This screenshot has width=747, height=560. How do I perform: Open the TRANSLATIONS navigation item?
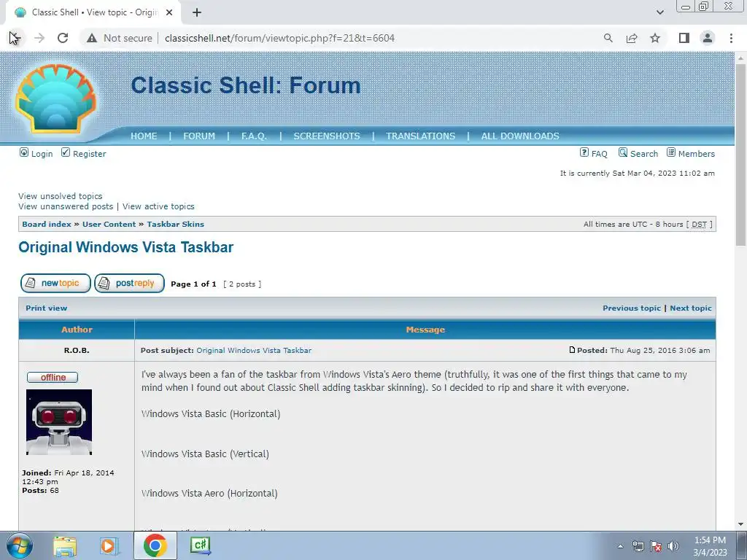coord(421,136)
